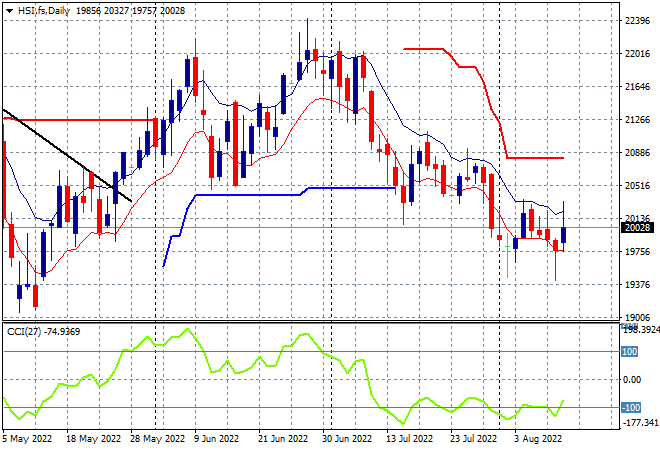The width and height of the screenshot is (660, 450).
Task: Click the CCI -100 level label
Action: click(x=631, y=407)
